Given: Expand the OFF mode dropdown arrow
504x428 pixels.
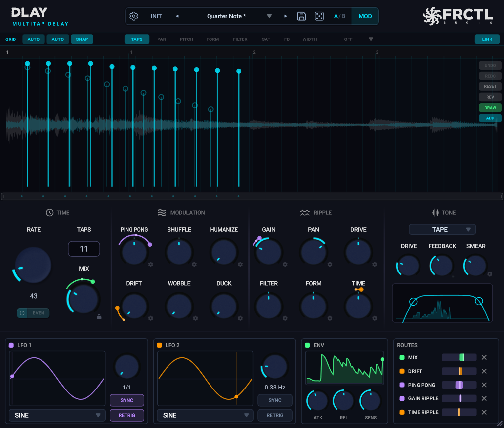Looking at the screenshot, I should point(371,39).
